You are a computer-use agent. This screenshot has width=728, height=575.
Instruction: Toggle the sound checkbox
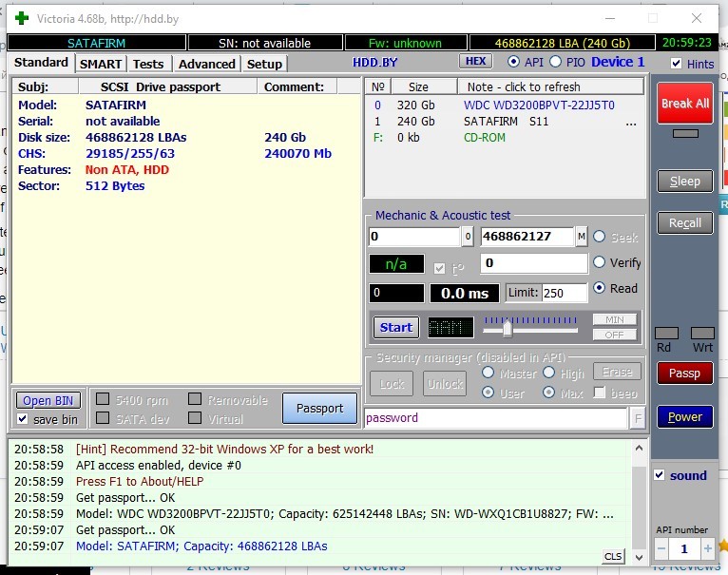660,475
